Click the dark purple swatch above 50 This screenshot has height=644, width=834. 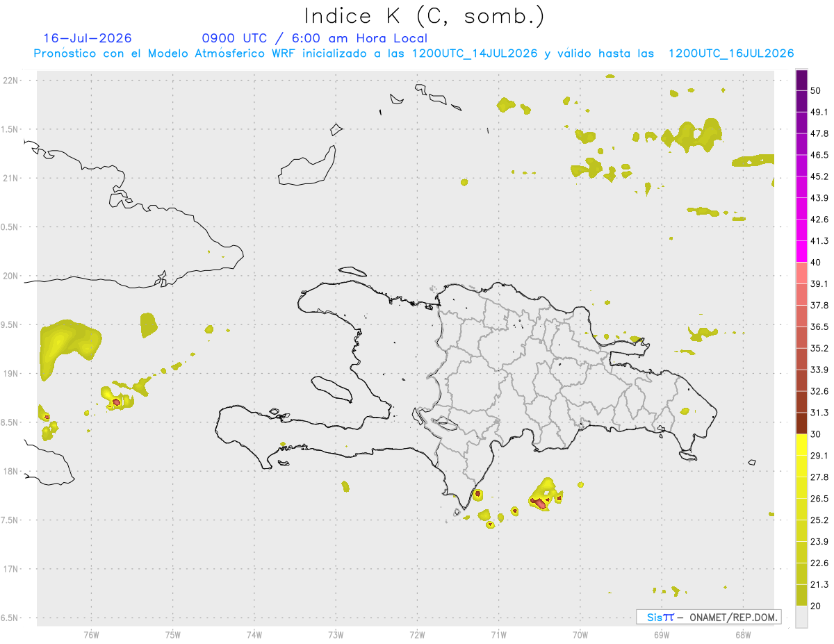point(801,80)
